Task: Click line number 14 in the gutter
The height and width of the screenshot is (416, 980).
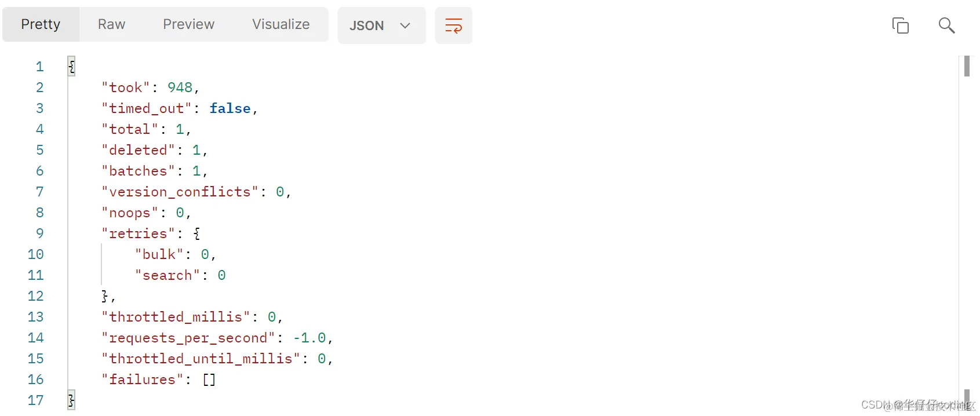Action: pyautogui.click(x=35, y=338)
